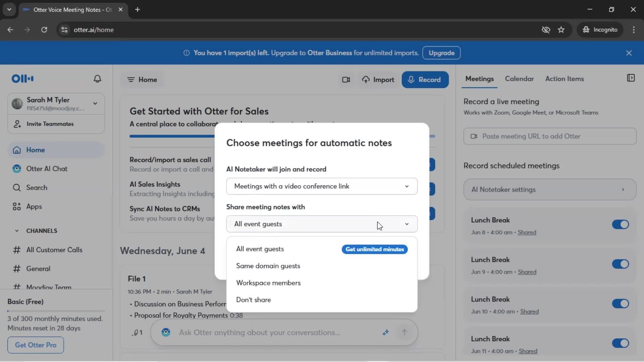This screenshot has width=644, height=362.
Task: Toggle the Jun 11 Lunch Break switch
Action: [x=620, y=343]
